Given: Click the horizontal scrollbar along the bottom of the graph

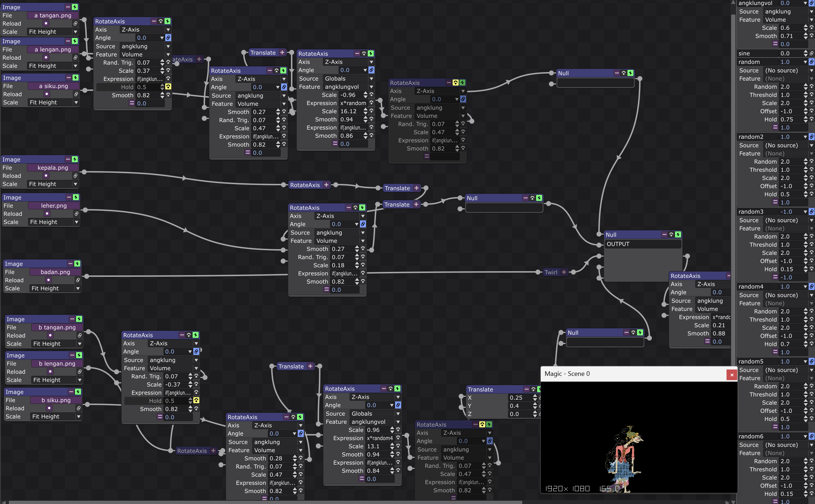Looking at the screenshot, I should (x=265, y=502).
